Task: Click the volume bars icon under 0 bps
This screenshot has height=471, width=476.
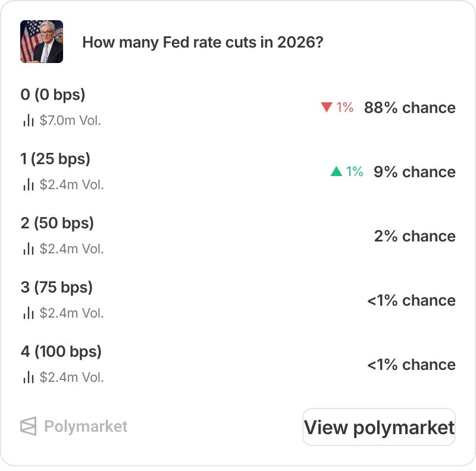Action: click(x=28, y=120)
